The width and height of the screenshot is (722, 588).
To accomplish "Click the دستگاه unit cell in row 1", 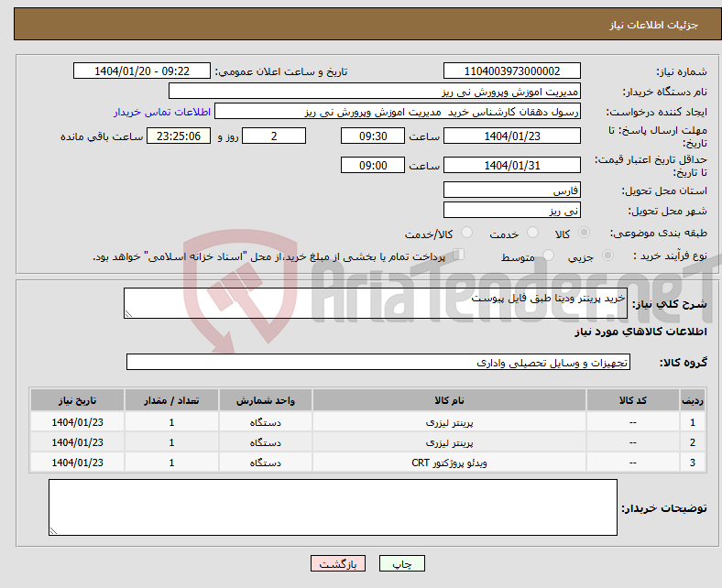I will click(x=265, y=422).
